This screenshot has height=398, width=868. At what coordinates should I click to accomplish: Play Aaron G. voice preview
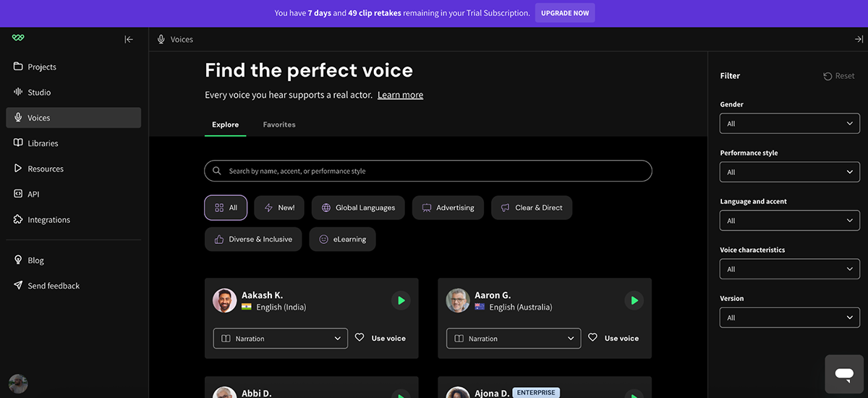point(634,300)
